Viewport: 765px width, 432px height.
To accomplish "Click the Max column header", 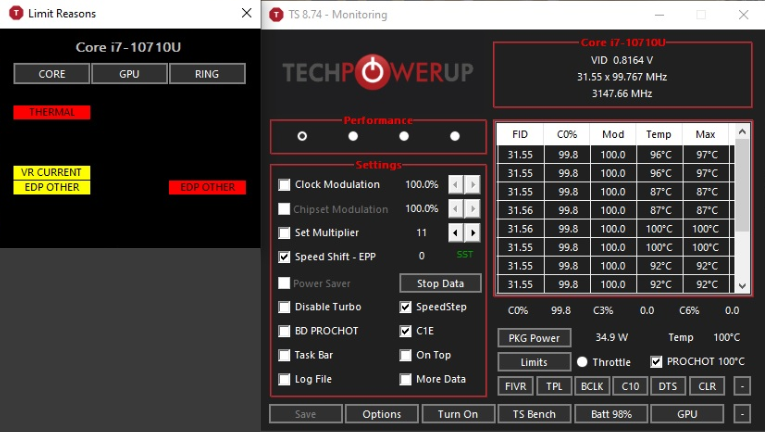I will 705,134.
